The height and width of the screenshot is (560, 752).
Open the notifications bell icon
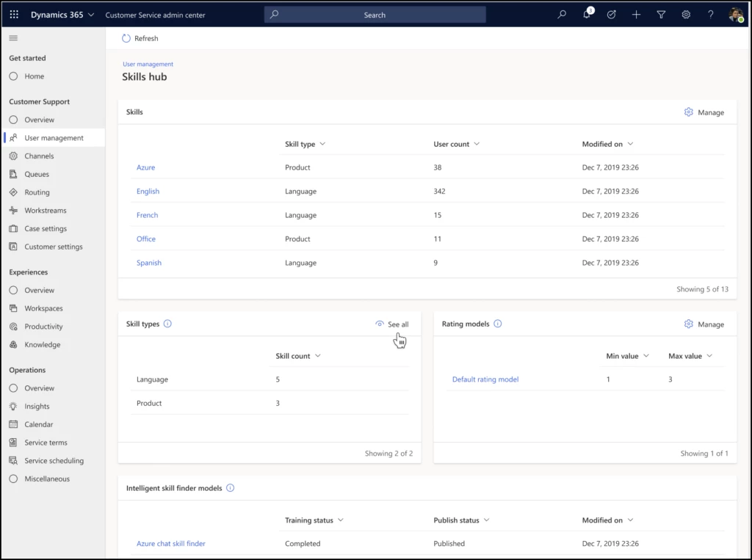coord(586,14)
